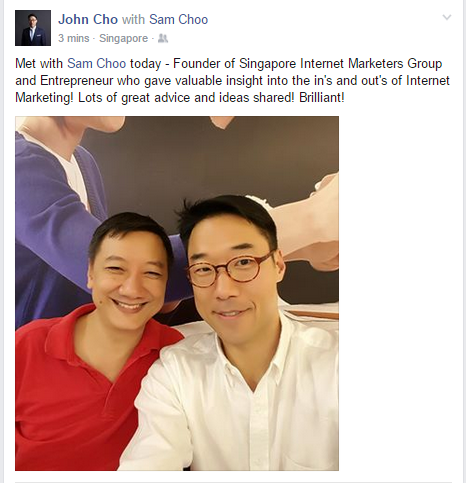Click the friends audience icon

[163, 38]
